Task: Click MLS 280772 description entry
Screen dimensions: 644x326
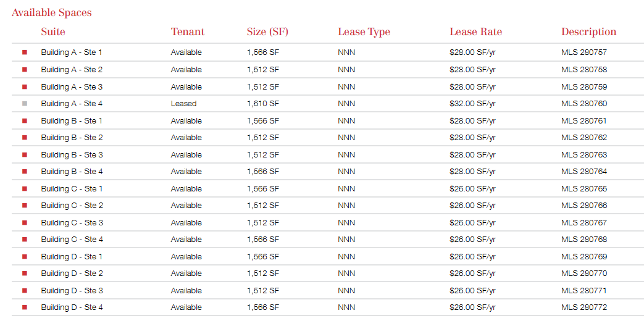Action: tap(583, 307)
